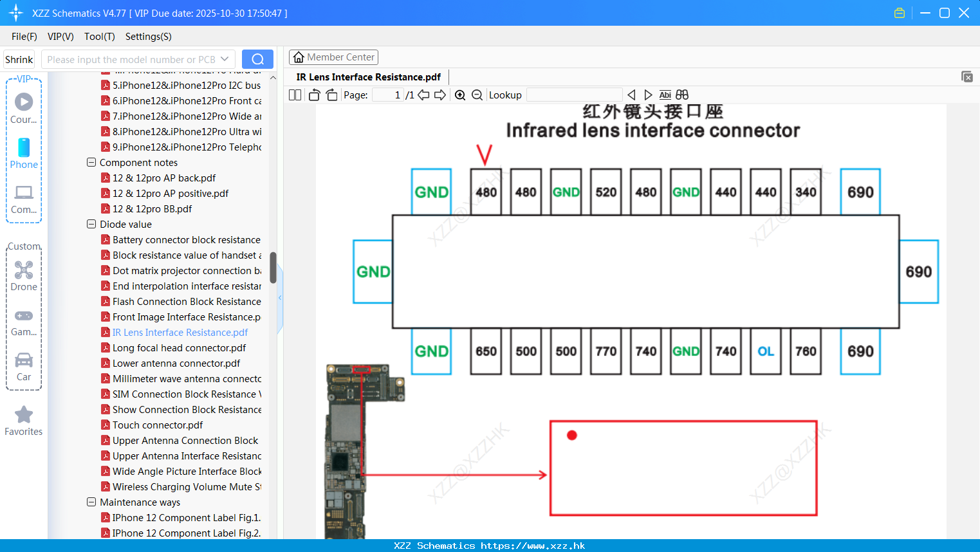This screenshot has height=552, width=980.
Task: Open the VIP(V) menu
Action: click(60, 37)
